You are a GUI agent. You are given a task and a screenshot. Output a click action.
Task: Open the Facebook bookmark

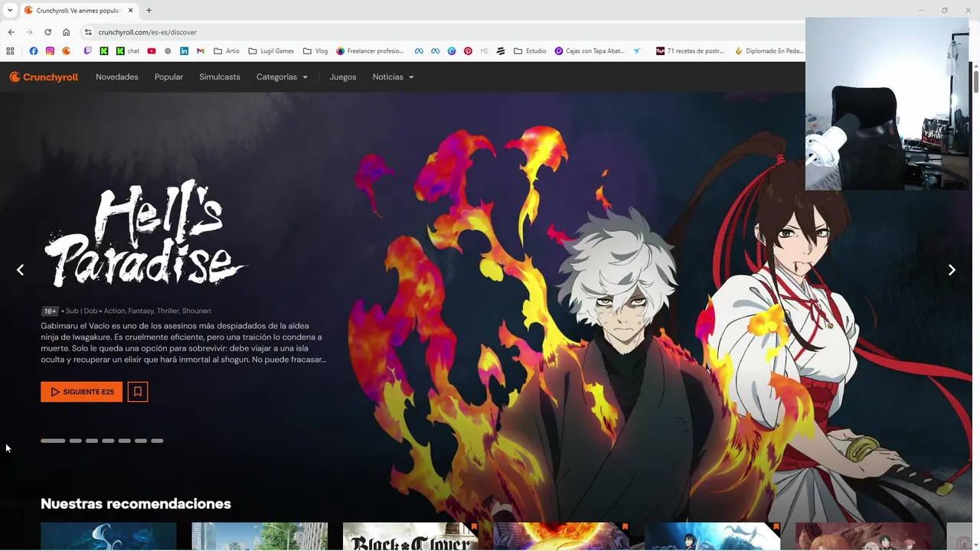click(34, 51)
